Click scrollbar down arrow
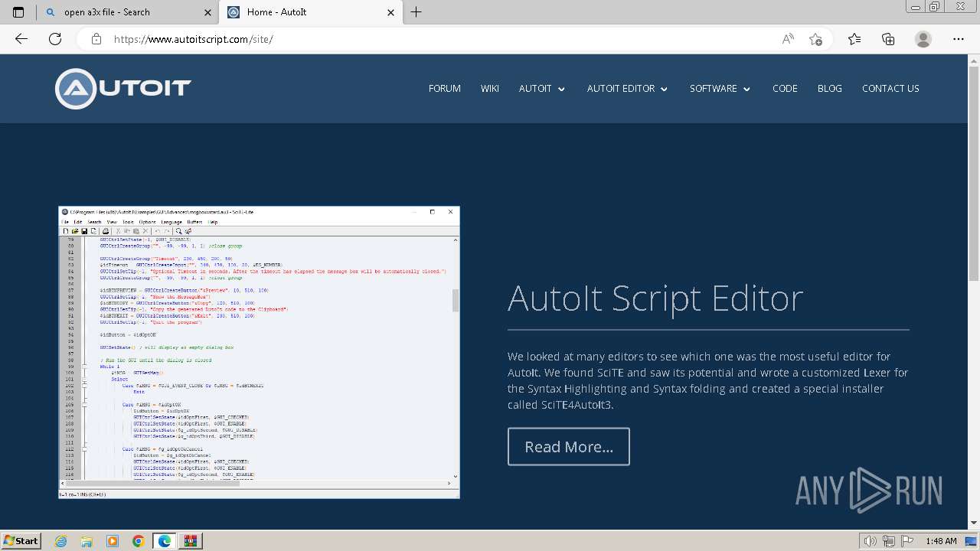The width and height of the screenshot is (980, 551). 974,523
